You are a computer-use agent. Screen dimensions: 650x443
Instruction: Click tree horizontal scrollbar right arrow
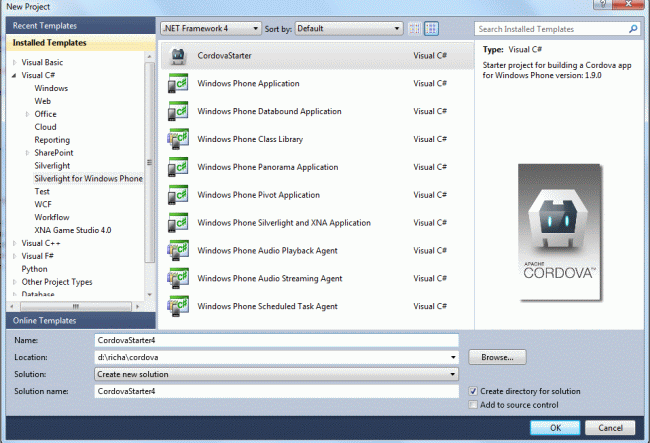click(138, 307)
